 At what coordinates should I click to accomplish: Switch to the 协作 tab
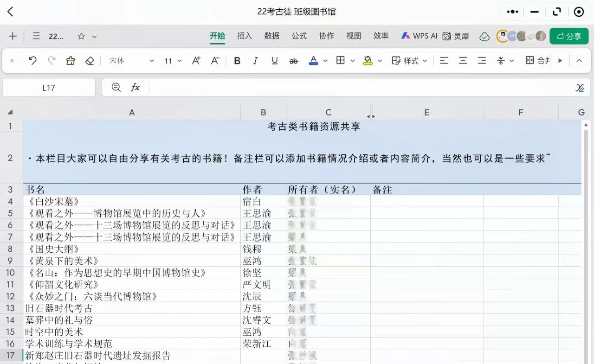[327, 36]
